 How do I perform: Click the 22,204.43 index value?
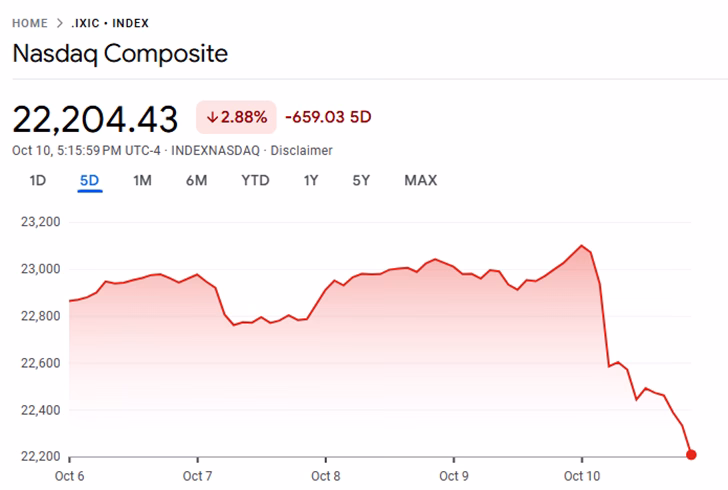[96, 118]
